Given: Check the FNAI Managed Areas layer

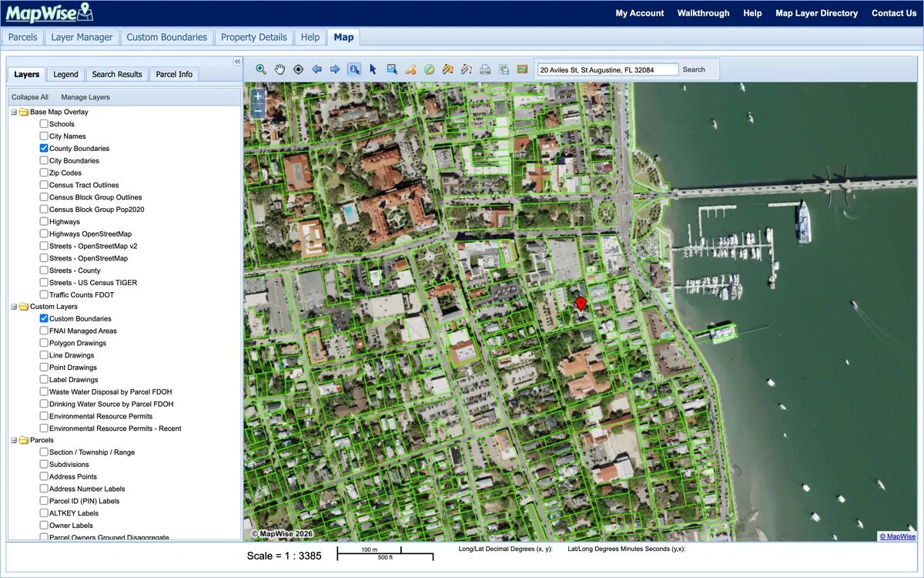Looking at the screenshot, I should pos(44,331).
